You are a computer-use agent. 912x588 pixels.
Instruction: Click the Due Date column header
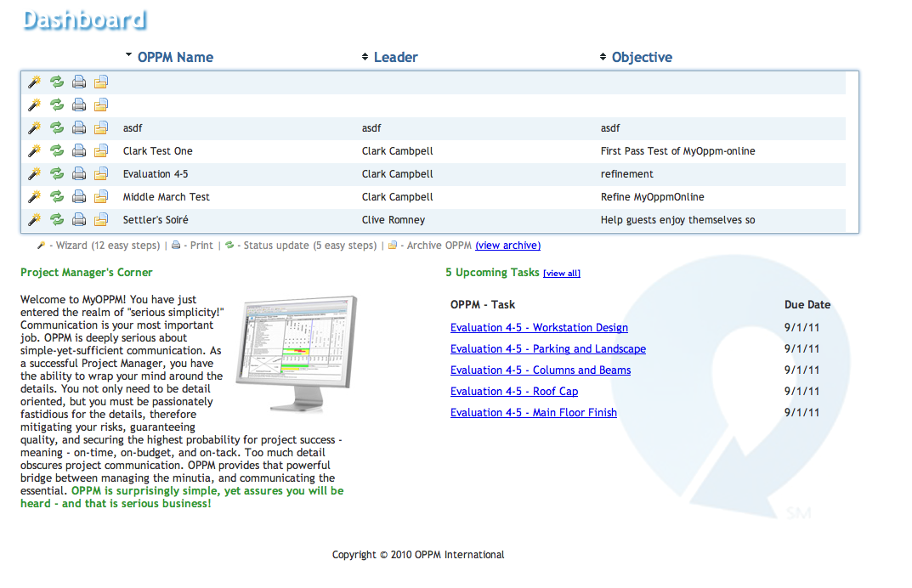[807, 305]
